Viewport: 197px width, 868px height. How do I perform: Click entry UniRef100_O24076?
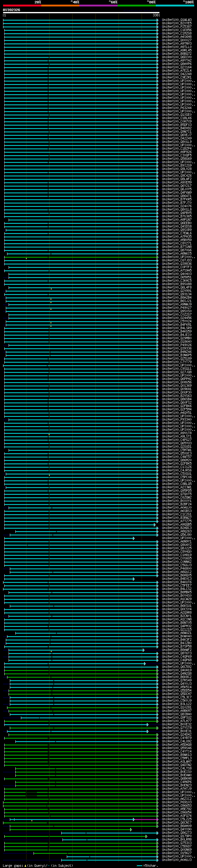[177, 206]
